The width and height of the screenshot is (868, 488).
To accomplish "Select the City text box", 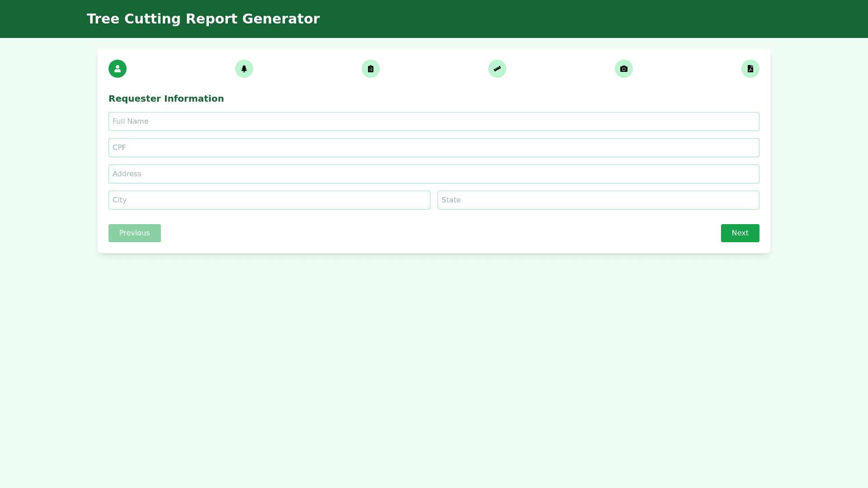I will point(269,200).
